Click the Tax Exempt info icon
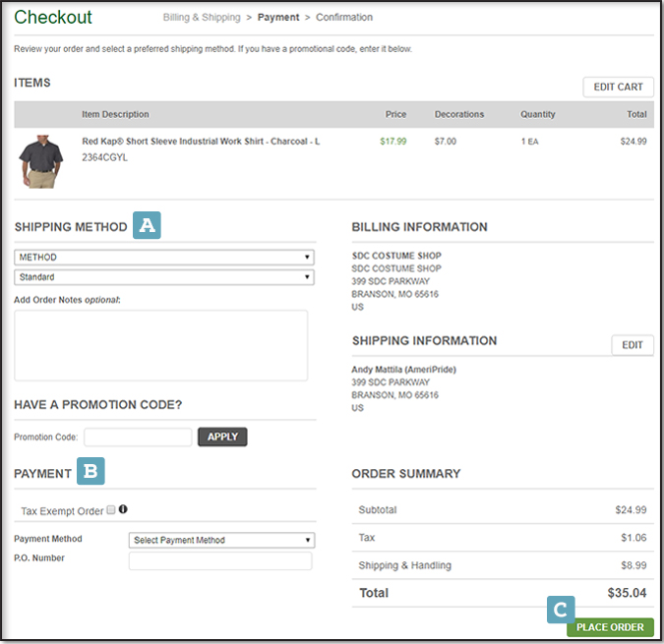The width and height of the screenshot is (664, 644). [x=124, y=509]
